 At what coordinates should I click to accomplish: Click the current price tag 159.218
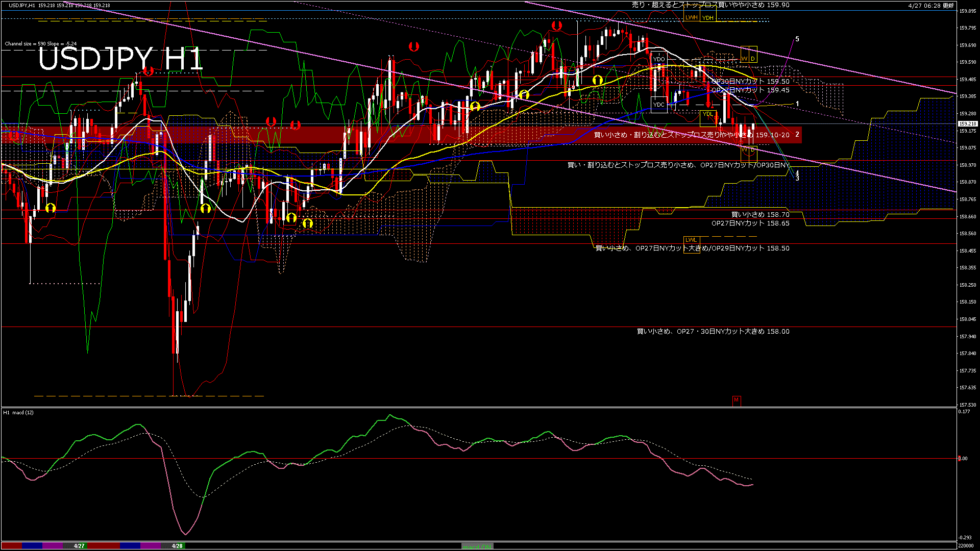point(967,124)
